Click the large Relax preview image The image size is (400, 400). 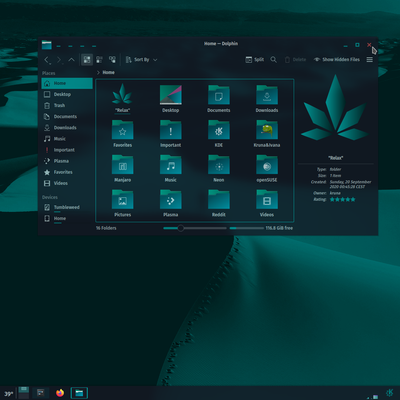point(335,108)
